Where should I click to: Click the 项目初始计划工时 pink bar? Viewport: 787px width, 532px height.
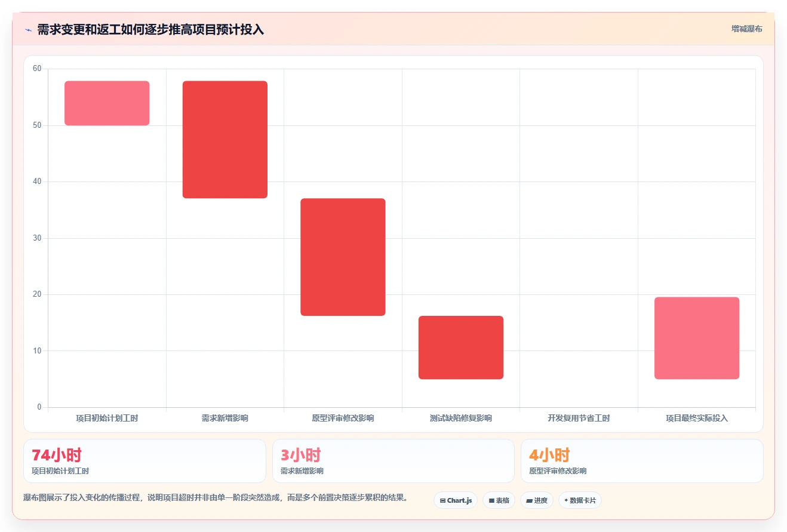107,103
